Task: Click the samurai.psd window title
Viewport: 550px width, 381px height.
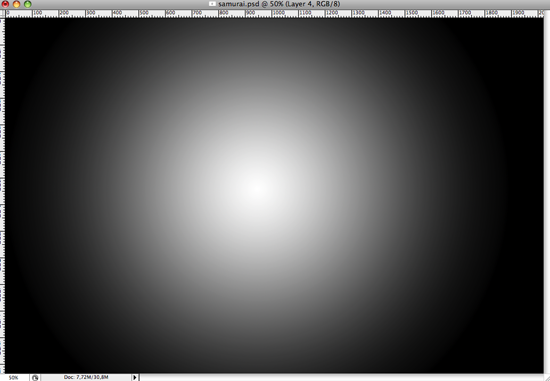Action: coord(279,4)
